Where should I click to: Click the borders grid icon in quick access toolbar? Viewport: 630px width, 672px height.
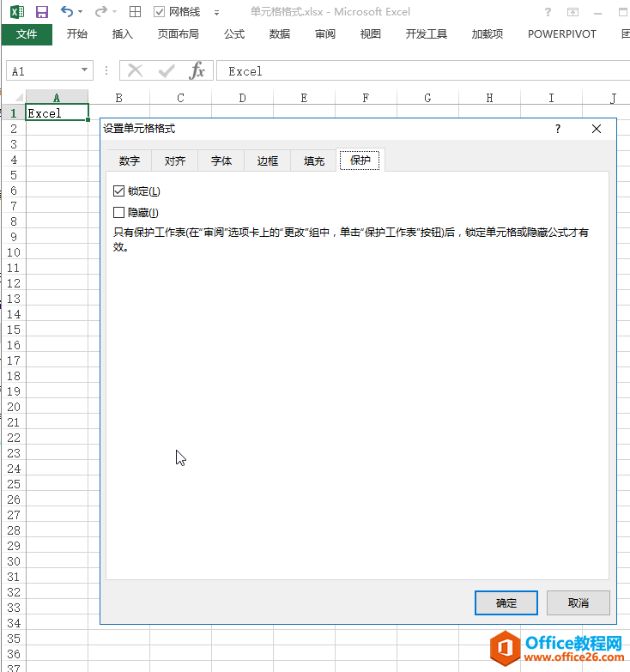click(135, 12)
